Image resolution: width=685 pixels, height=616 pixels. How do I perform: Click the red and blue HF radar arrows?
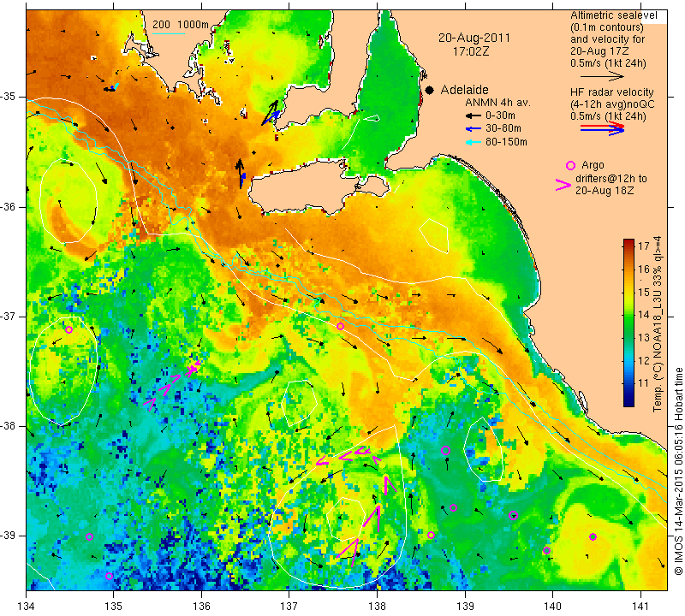(x=603, y=128)
